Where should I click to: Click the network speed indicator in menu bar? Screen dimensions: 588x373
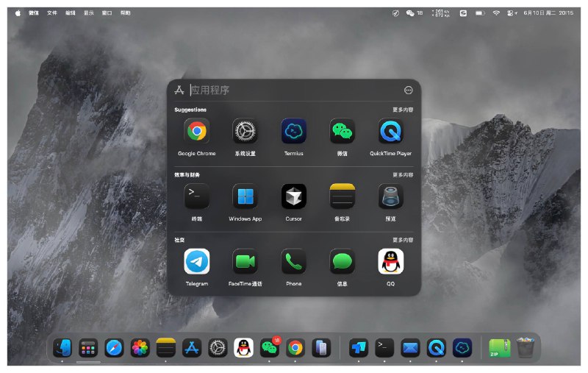(x=440, y=13)
